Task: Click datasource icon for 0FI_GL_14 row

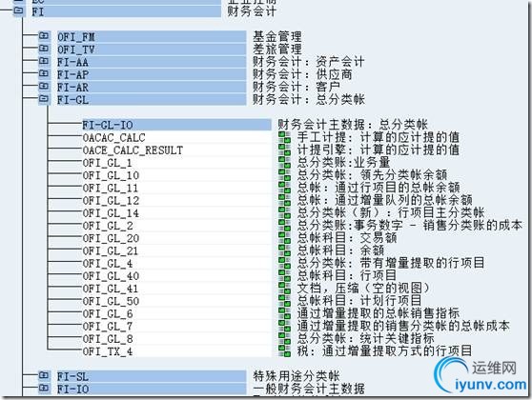Action: coord(284,212)
